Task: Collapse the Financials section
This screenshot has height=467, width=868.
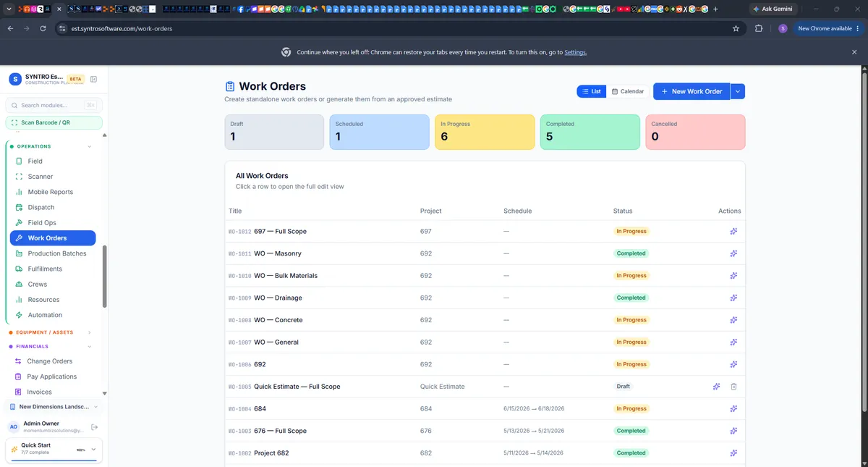Action: pos(90,346)
